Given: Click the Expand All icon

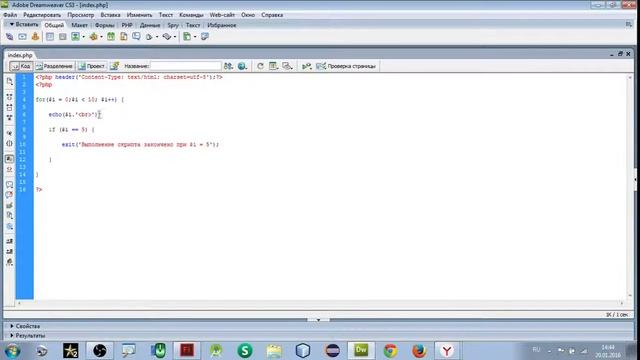Looking at the screenshot, I should (x=9, y=118).
